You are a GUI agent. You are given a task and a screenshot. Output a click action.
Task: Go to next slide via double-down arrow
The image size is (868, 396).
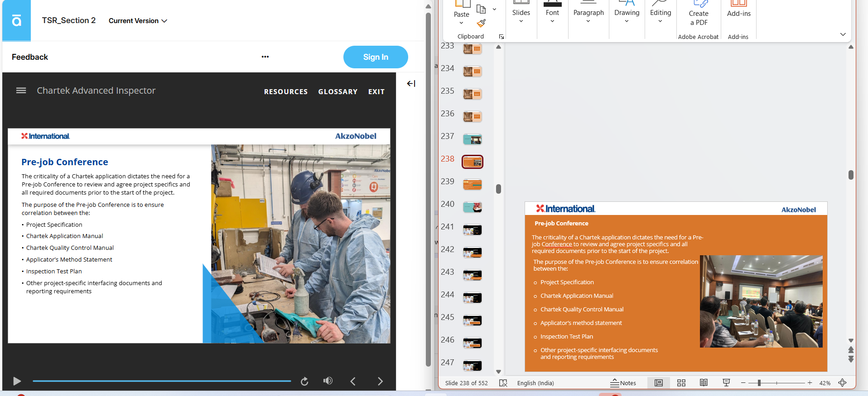click(851, 359)
